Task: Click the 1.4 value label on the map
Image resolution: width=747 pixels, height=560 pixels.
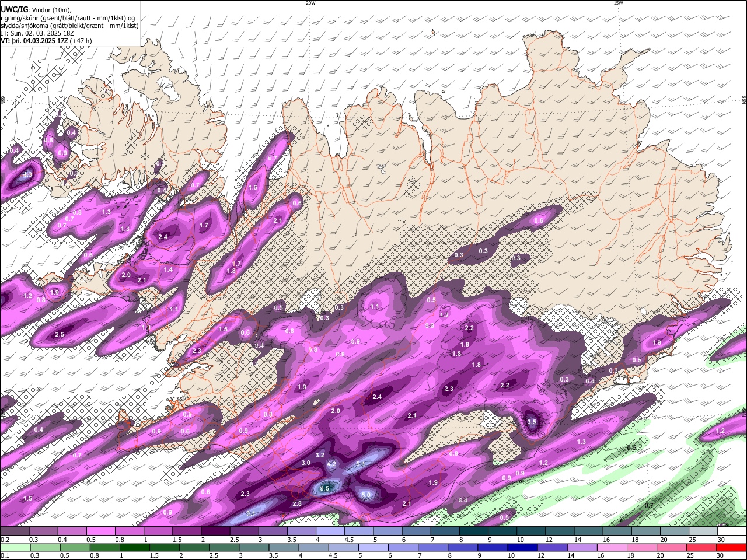Action: 168,270
